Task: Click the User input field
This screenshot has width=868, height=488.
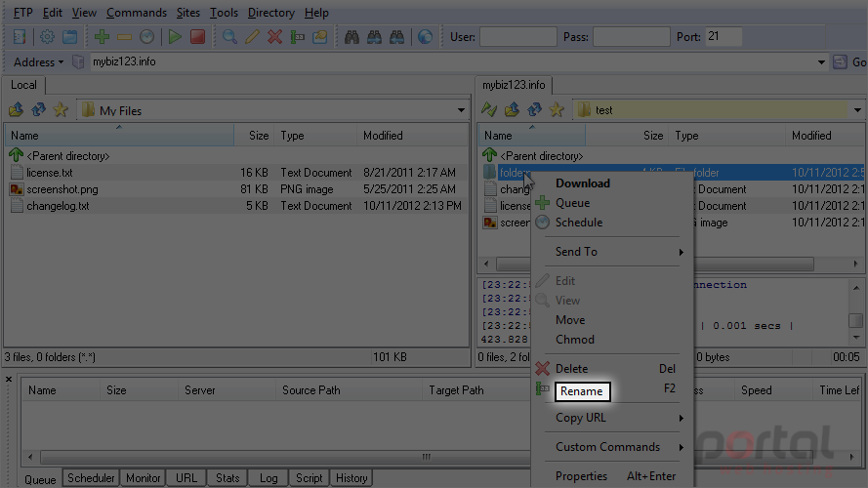Action: 518,37
